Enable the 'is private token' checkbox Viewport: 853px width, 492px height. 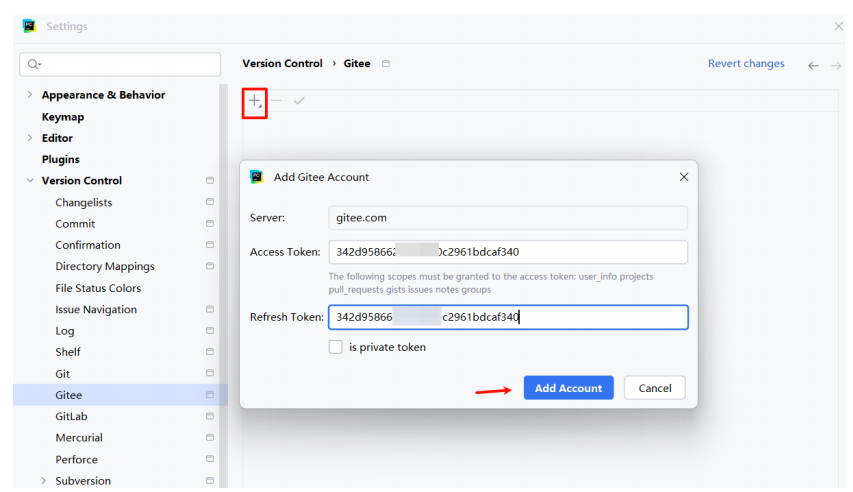click(x=336, y=347)
